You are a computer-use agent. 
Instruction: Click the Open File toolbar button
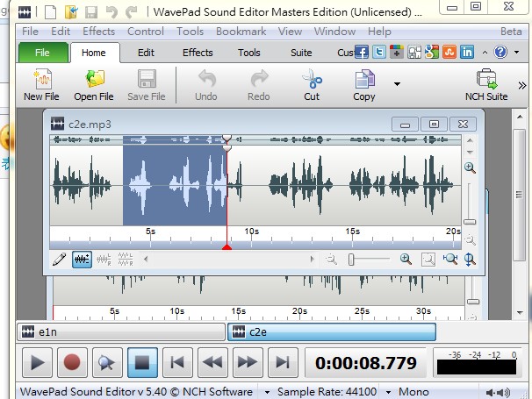pyautogui.click(x=94, y=85)
